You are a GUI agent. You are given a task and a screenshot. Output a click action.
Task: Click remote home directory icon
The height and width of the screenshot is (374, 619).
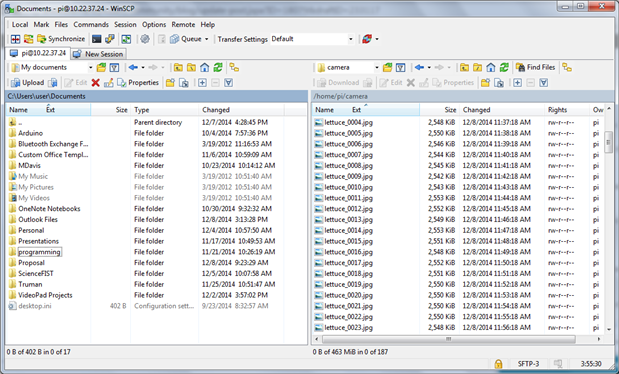491,68
